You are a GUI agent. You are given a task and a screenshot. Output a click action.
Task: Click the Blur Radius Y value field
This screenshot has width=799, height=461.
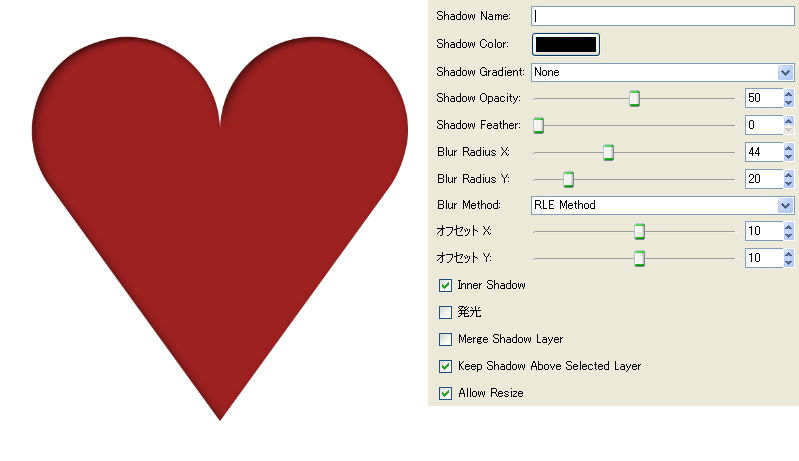click(763, 179)
